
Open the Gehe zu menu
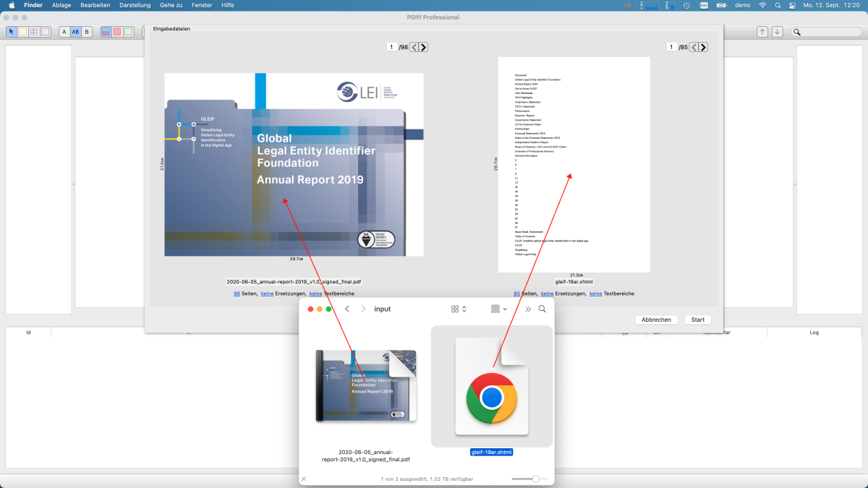pyautogui.click(x=171, y=5)
